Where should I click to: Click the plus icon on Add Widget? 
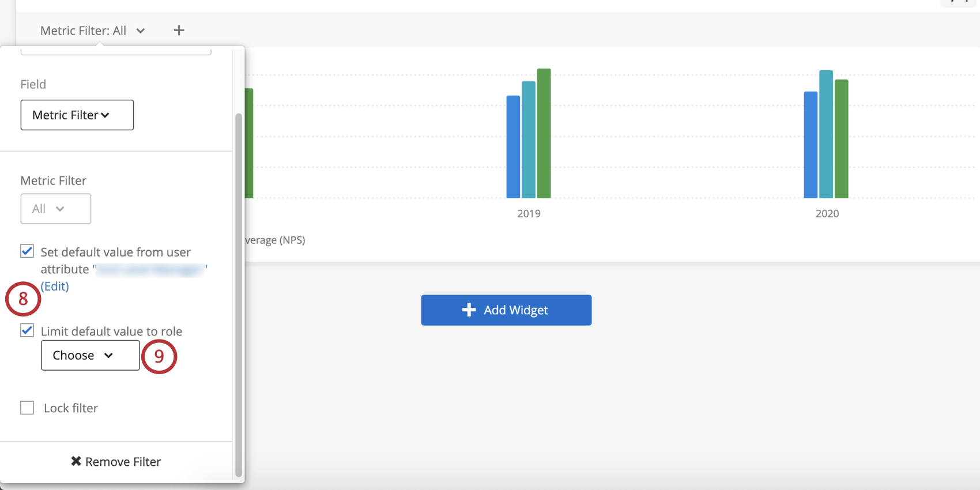click(x=469, y=310)
